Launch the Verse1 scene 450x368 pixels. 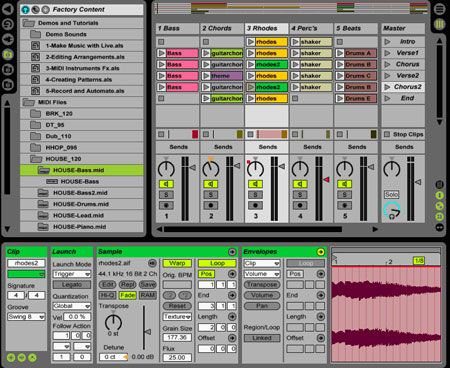[387, 53]
